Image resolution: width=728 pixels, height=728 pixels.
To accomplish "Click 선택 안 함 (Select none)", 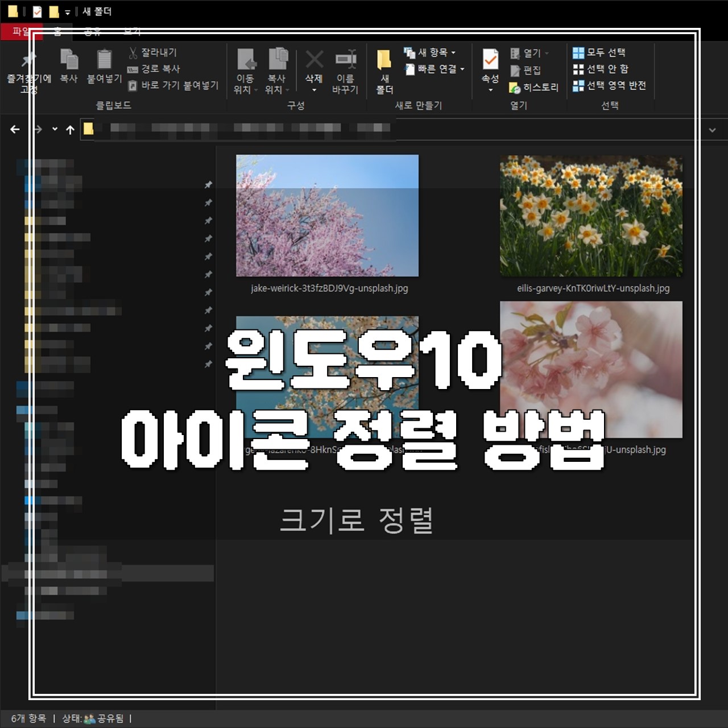I will 601,69.
